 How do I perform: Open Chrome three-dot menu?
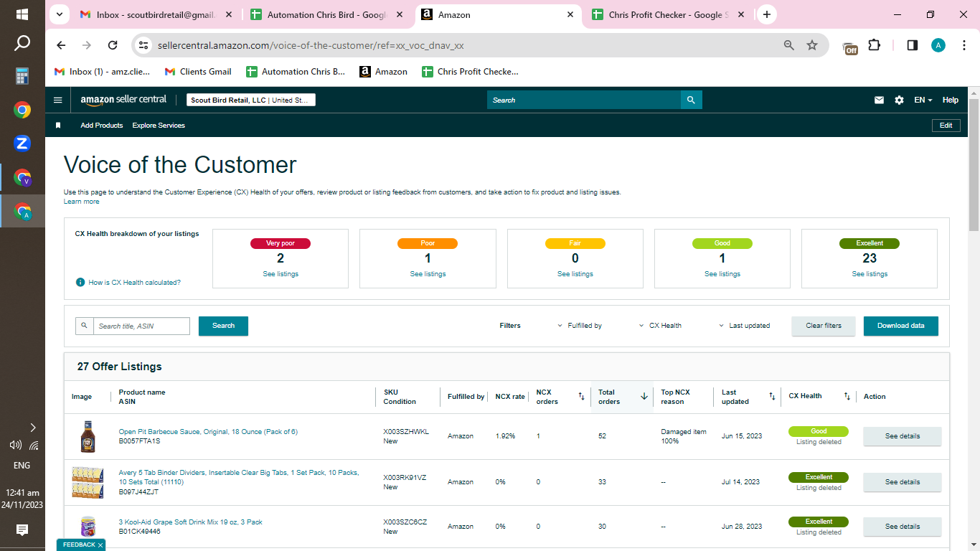[x=963, y=45]
